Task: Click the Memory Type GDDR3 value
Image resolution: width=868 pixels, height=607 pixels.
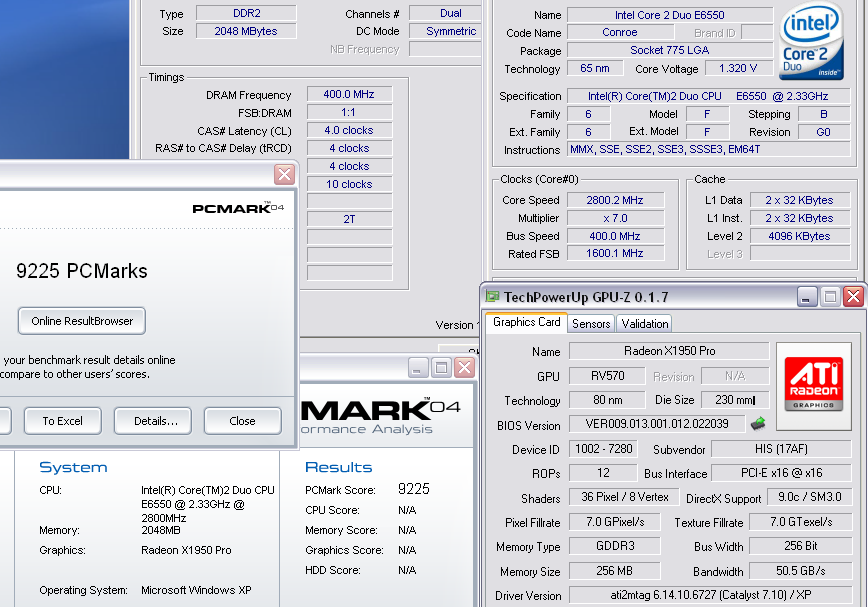Action: pyautogui.click(x=615, y=546)
